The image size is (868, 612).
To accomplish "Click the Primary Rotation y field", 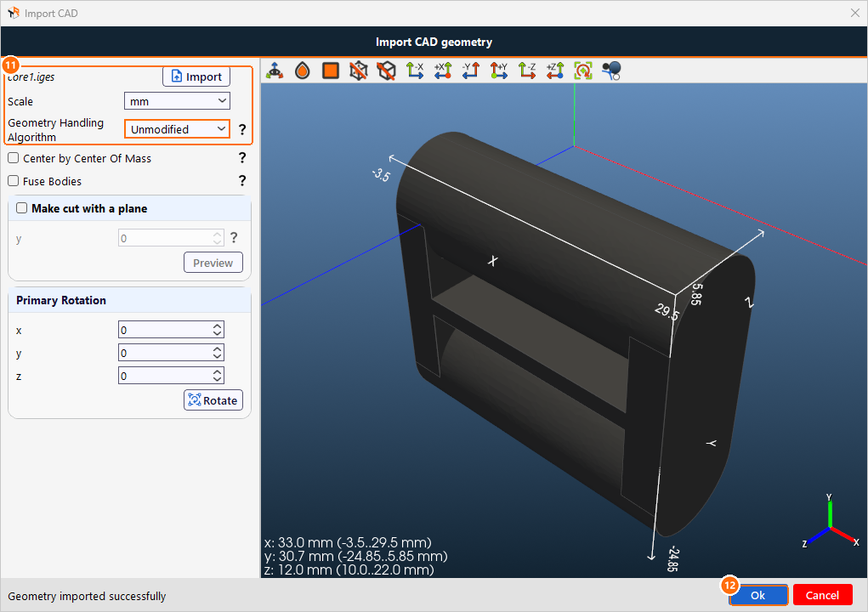I will (x=171, y=353).
